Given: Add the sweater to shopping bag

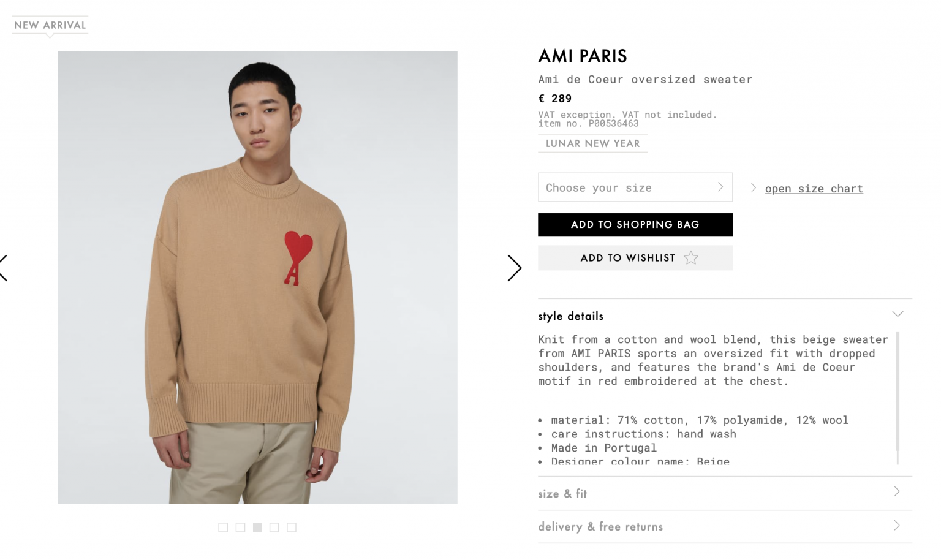Looking at the screenshot, I should (635, 225).
